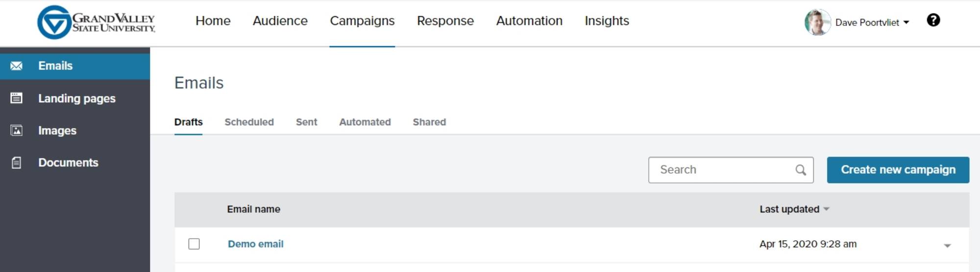The image size is (980, 272).
Task: Click into the Search input field
Action: tap(720, 170)
